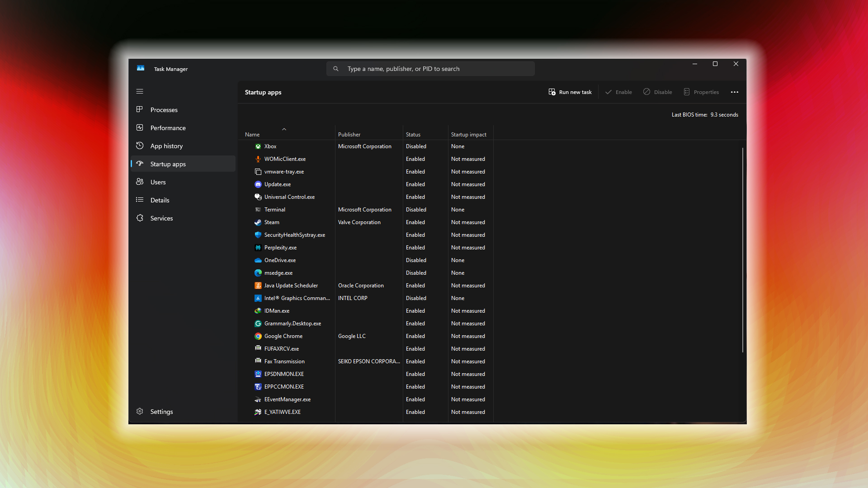
Task: Click the Grammarly.Desktop.exe icon
Action: pyautogui.click(x=258, y=324)
